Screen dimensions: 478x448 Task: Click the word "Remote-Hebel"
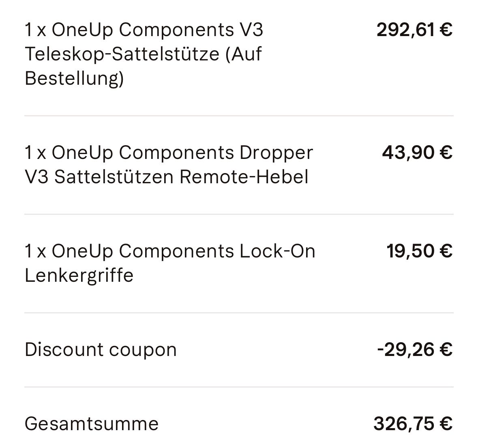coord(244,177)
